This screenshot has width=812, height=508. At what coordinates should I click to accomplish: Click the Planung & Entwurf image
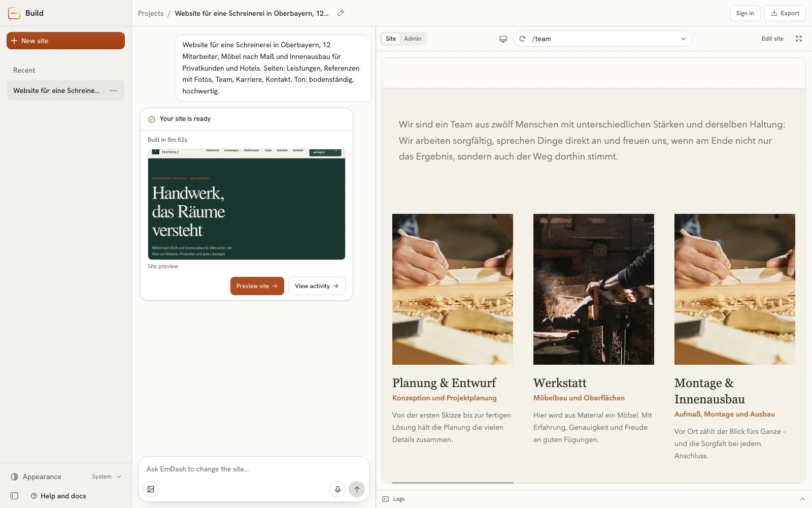(x=453, y=289)
